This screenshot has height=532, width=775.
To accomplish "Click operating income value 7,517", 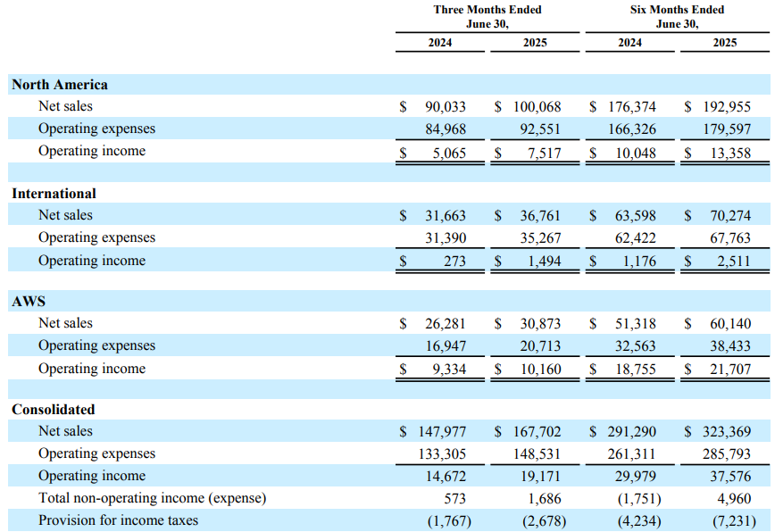I will 544,154.
